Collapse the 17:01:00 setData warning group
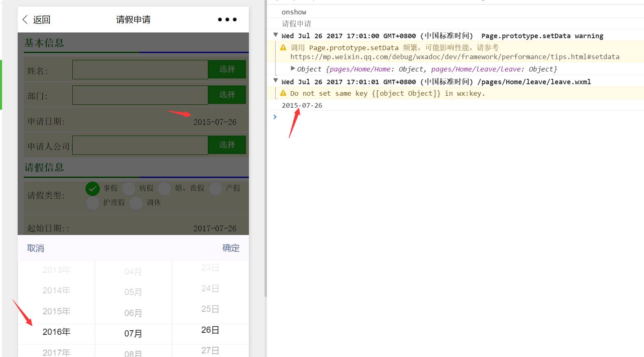The image size is (644, 357). click(x=276, y=35)
